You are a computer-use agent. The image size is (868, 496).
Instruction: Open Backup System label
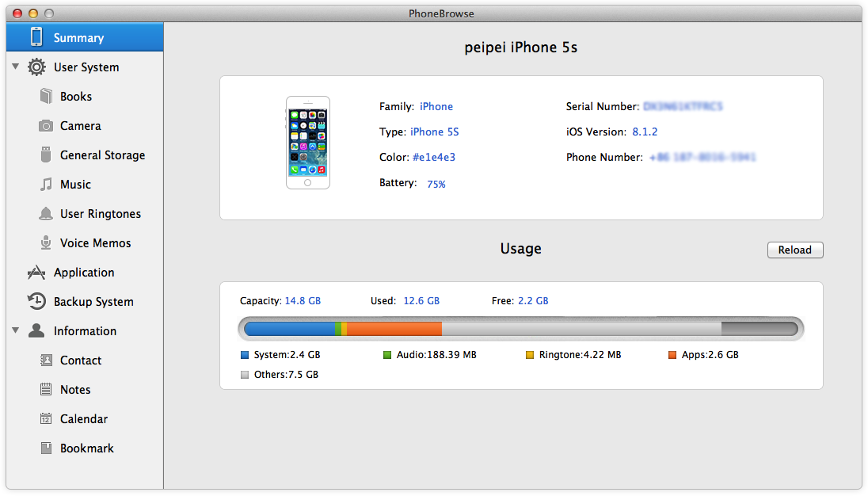tap(93, 302)
